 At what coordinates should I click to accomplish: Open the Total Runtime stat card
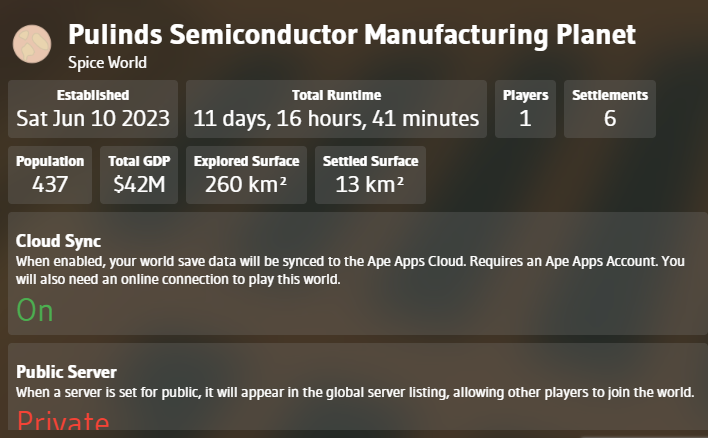336,109
